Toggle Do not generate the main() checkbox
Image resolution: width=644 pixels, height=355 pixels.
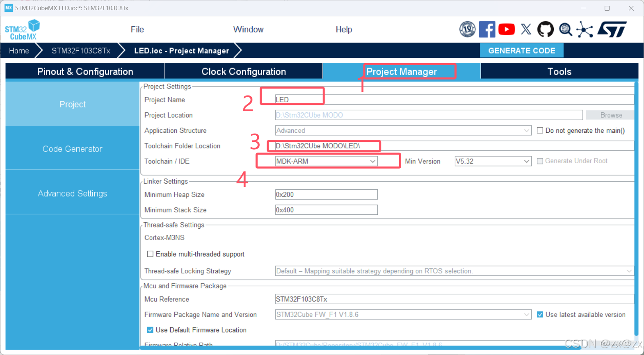coord(540,130)
